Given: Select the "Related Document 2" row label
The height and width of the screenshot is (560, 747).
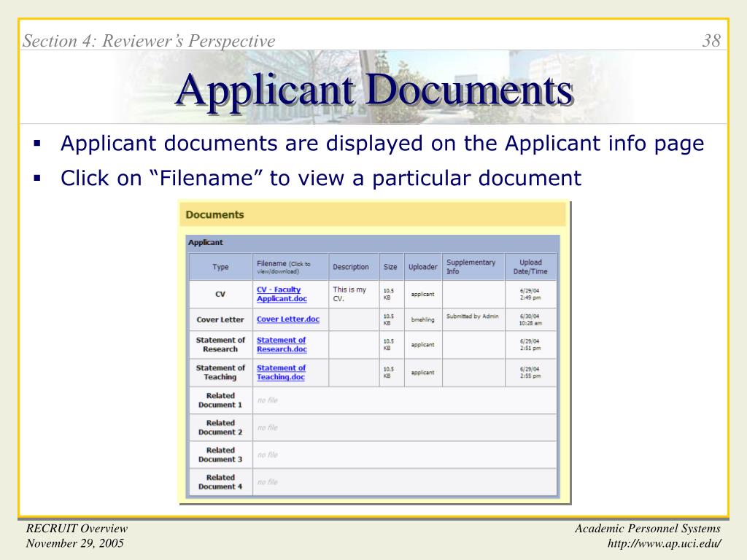Looking at the screenshot, I should [220, 427].
